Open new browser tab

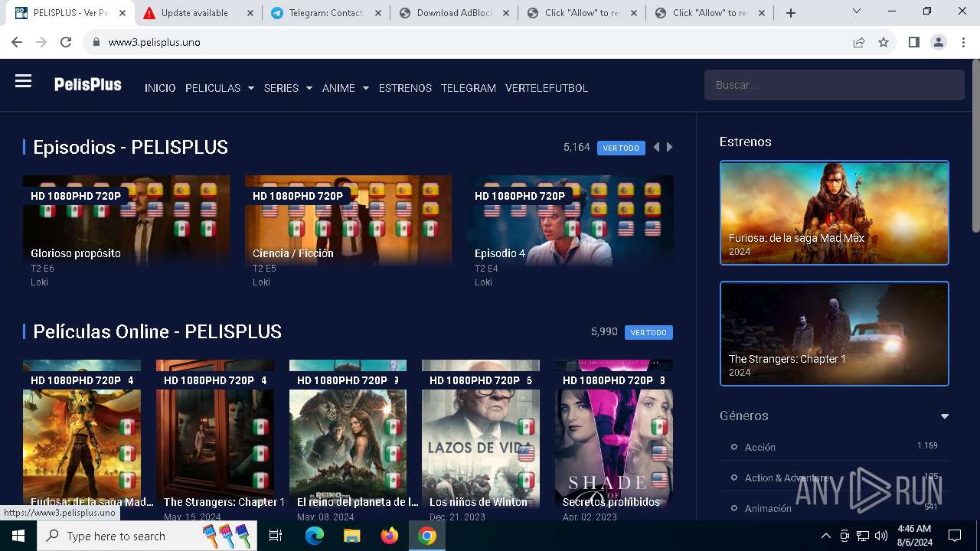[x=791, y=13]
